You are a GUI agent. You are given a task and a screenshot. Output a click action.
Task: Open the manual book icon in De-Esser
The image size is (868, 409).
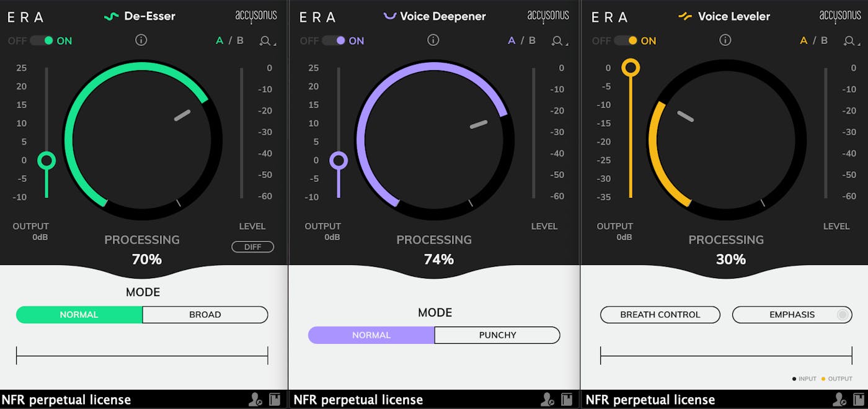click(x=275, y=400)
